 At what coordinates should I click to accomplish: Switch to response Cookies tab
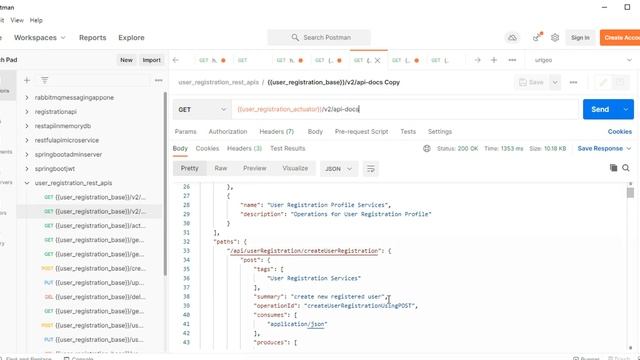207,149
